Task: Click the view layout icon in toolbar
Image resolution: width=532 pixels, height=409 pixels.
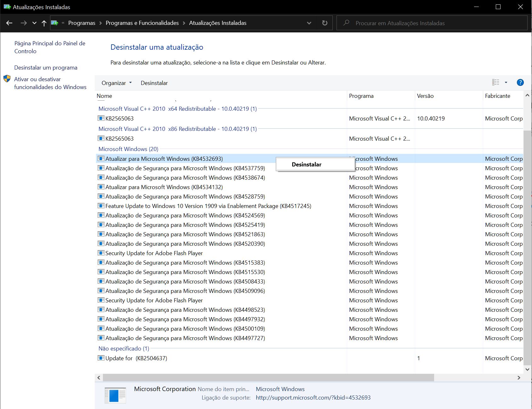Action: click(x=495, y=82)
